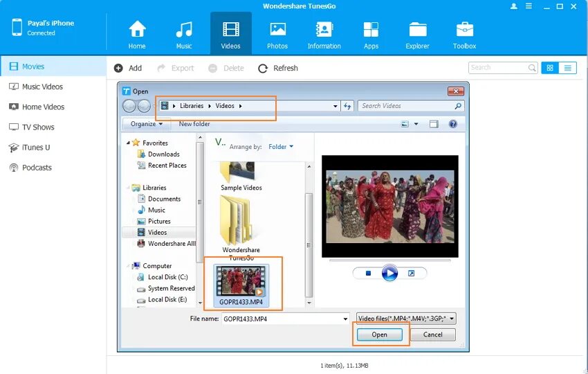
Task: Click the Delete toolbar button
Action: (226, 68)
